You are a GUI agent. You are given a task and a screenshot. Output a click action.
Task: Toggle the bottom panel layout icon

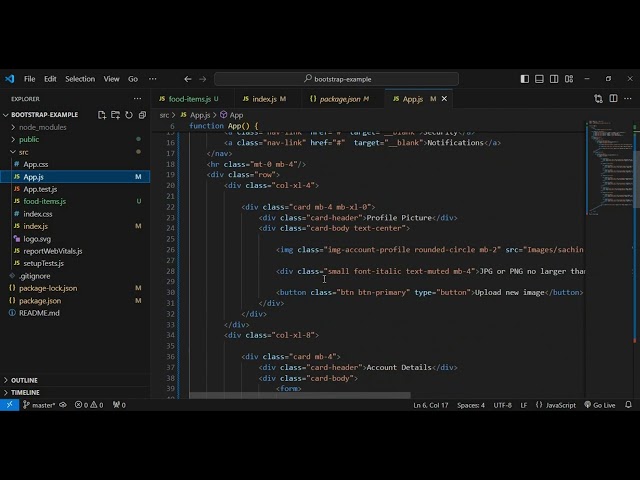point(539,79)
